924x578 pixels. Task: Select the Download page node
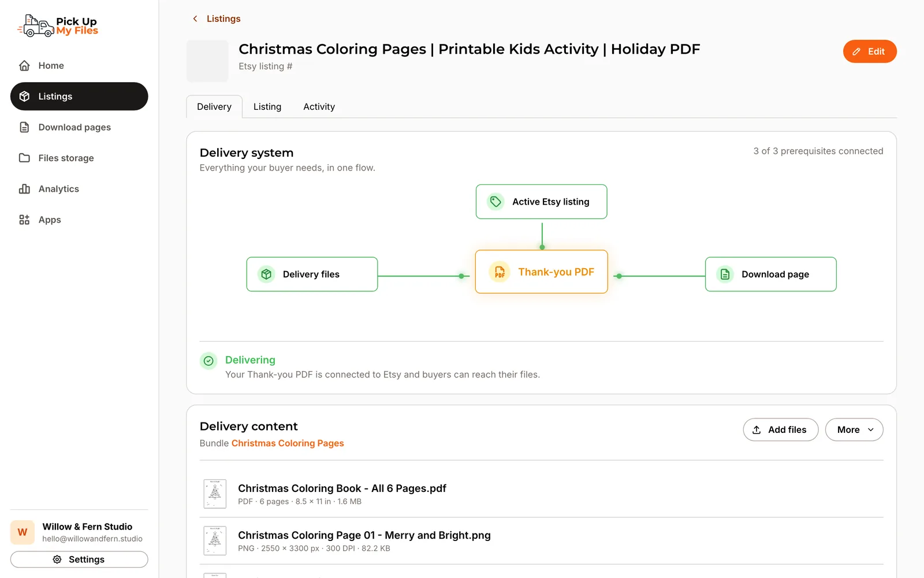770,274
